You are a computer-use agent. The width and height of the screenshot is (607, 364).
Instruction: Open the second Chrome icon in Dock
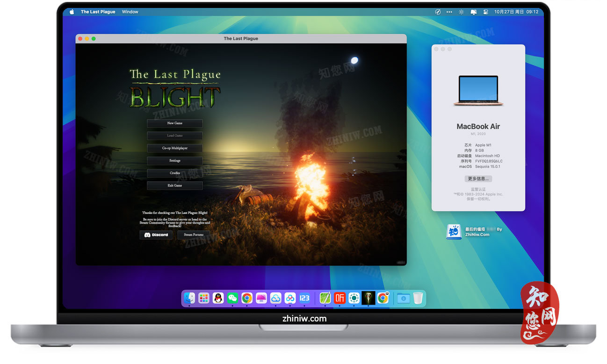tap(383, 298)
